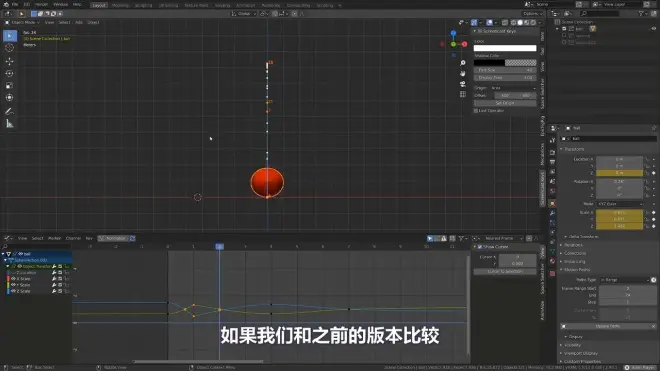This screenshot has width=660, height=371.
Task: Select the Cursor tool in viewport toolbar
Action: pyautogui.click(x=9, y=48)
